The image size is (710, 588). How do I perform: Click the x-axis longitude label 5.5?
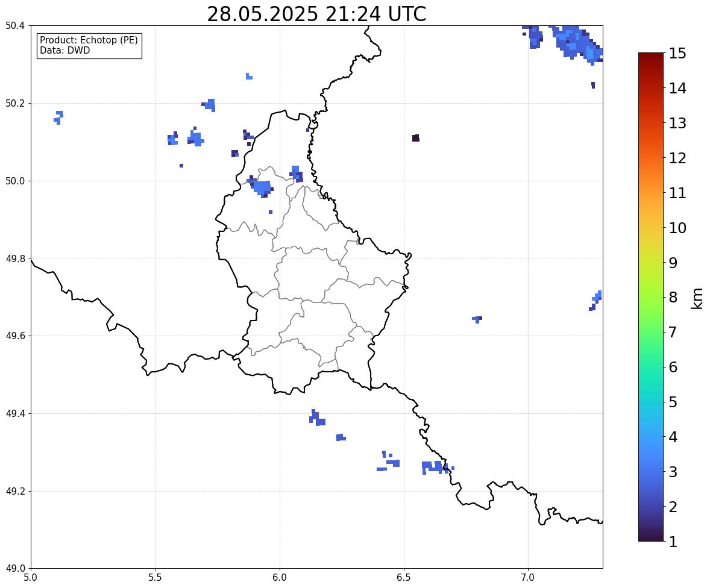(x=155, y=578)
